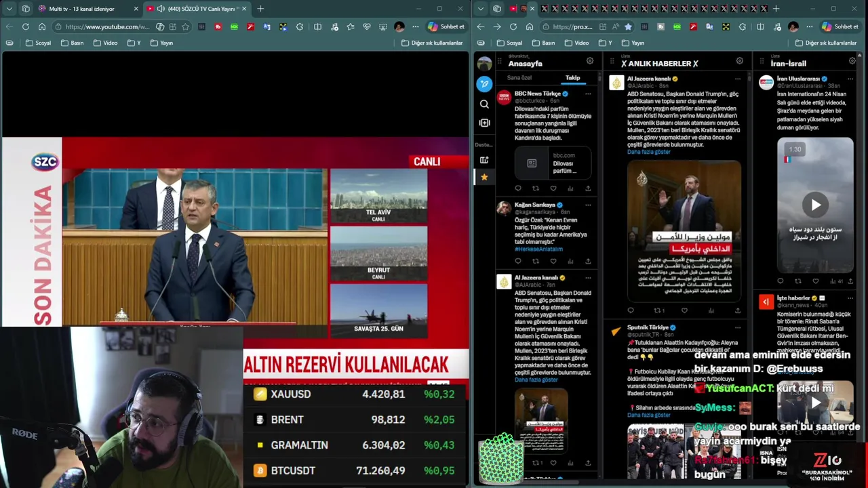Open İran-İsrail column settings gear
This screenshot has width=868, height=488.
point(852,61)
